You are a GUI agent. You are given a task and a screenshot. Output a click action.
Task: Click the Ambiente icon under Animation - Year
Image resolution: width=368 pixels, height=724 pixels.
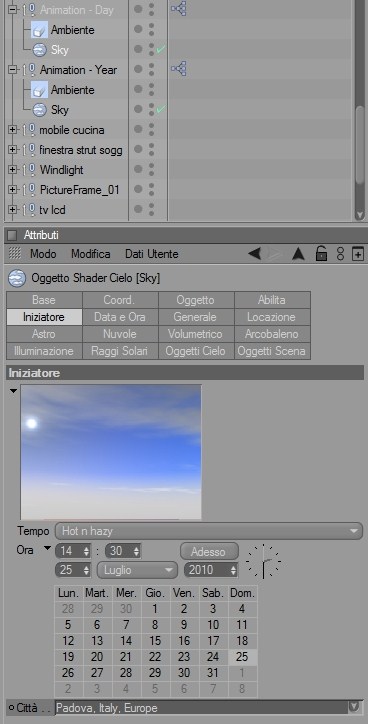40,90
